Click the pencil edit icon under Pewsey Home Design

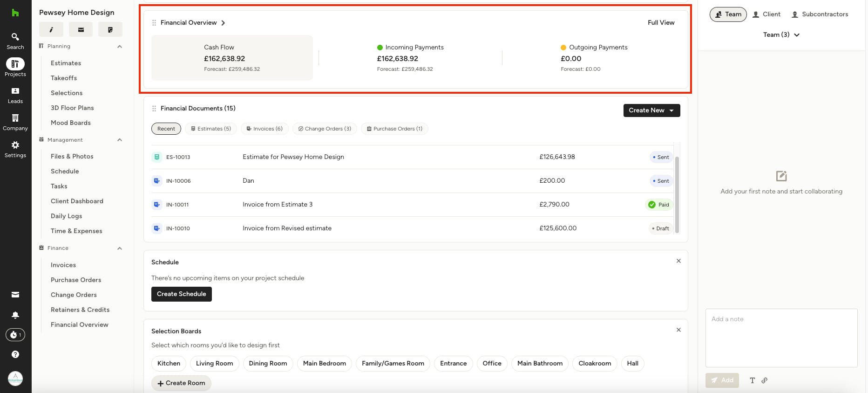click(x=51, y=29)
